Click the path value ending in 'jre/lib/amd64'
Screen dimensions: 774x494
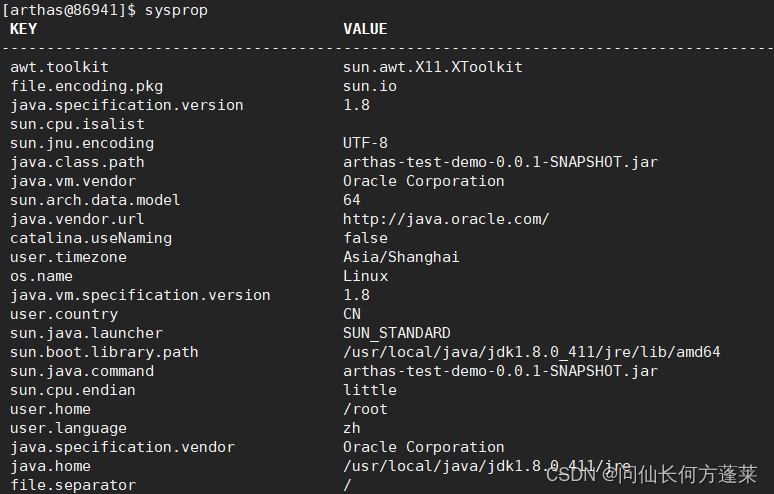(532, 352)
